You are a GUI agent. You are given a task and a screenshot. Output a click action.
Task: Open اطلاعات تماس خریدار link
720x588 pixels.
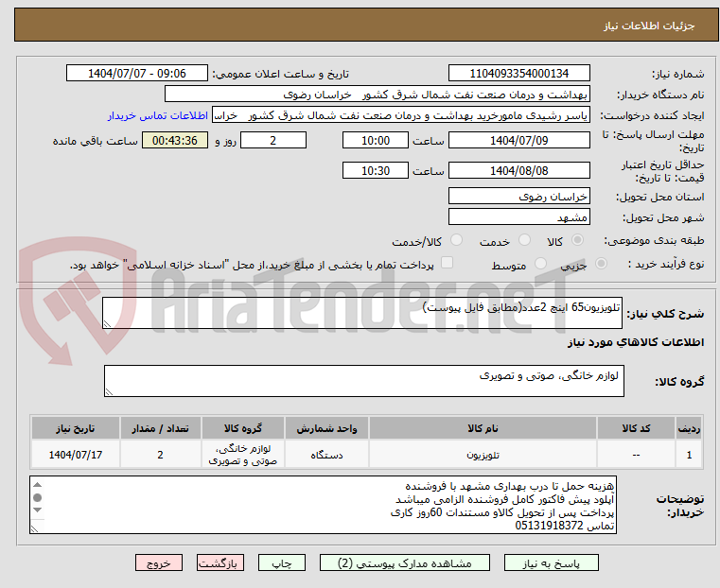coord(158,115)
